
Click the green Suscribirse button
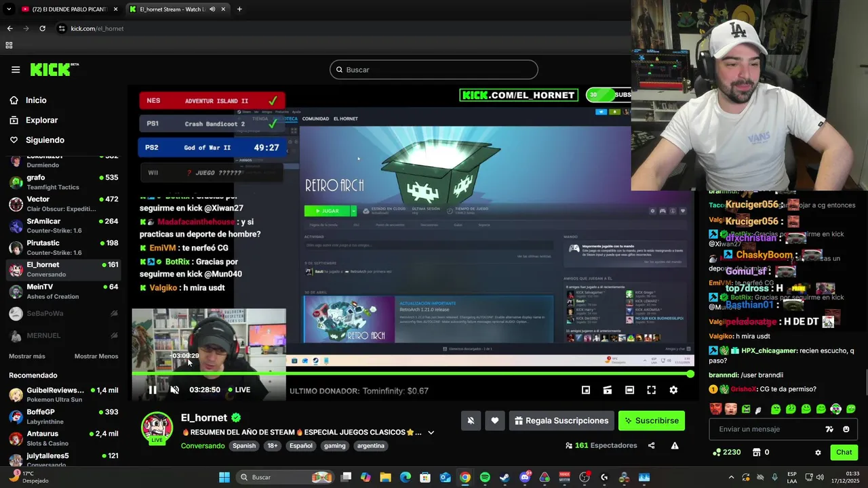652,421
